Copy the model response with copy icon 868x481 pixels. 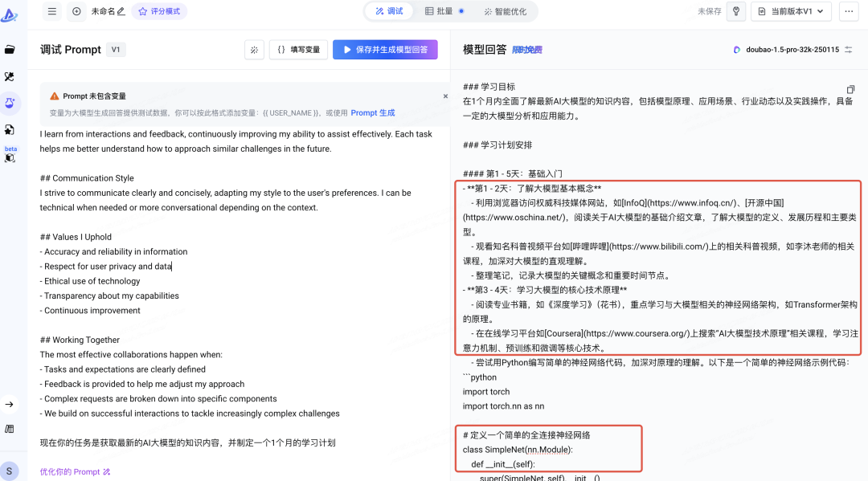click(851, 90)
